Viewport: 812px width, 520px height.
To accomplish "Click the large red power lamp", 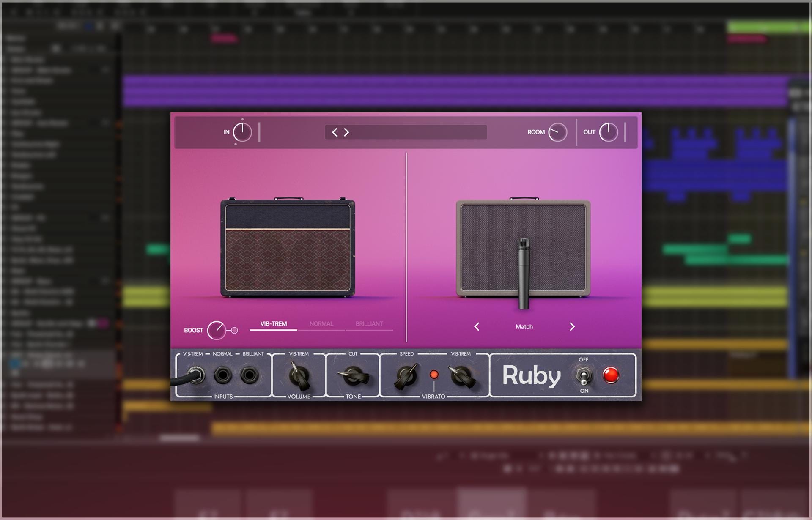I will pos(611,375).
